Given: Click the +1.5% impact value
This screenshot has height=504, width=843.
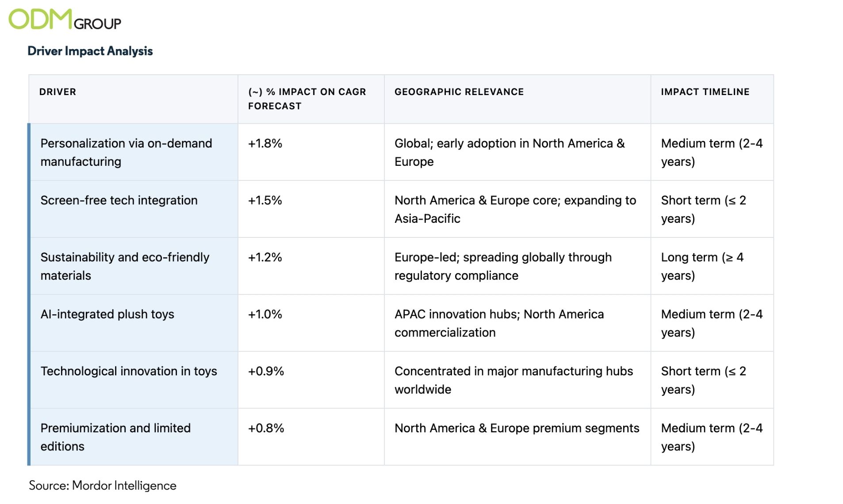Looking at the screenshot, I should (x=265, y=201).
